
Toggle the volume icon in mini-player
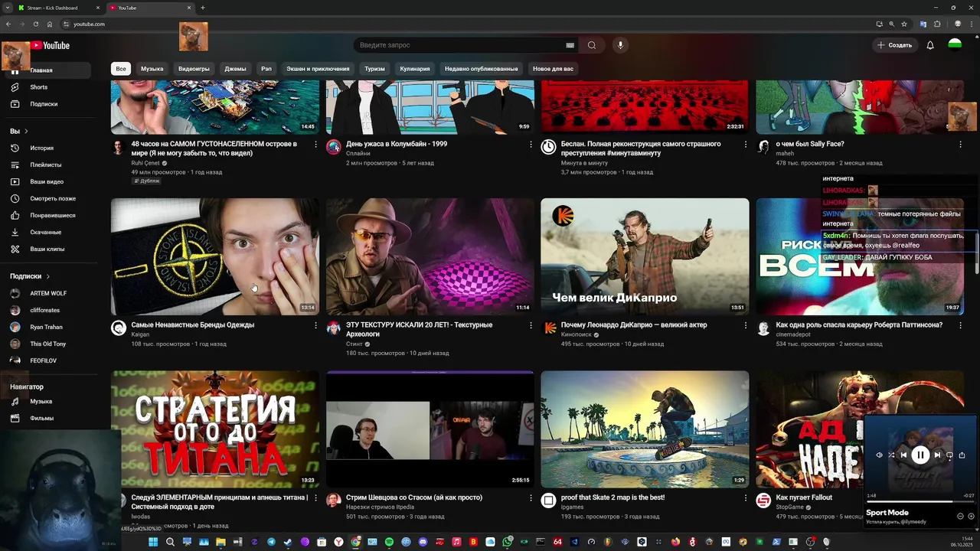coord(879,455)
